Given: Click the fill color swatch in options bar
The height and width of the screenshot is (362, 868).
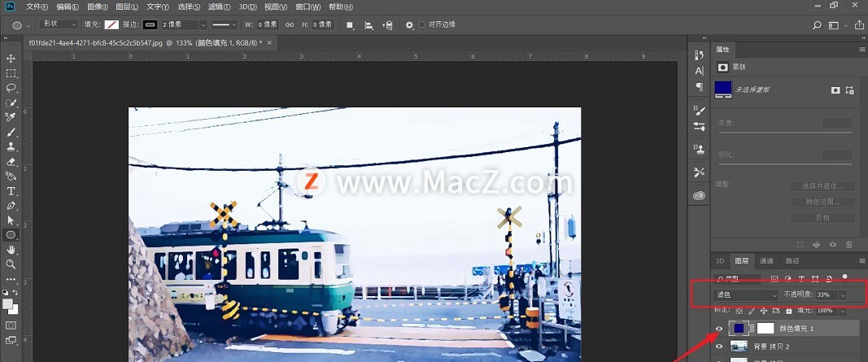Looking at the screenshot, I should pyautogui.click(x=112, y=25).
